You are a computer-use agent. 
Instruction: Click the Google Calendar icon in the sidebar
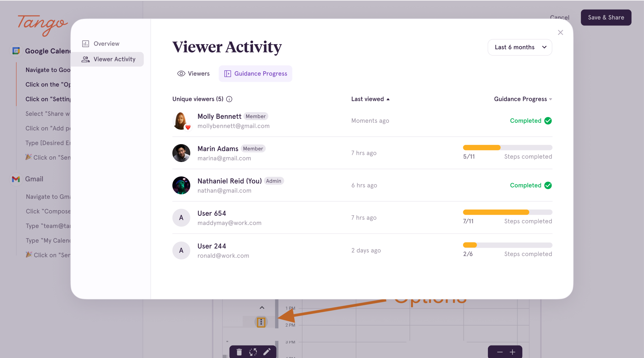pyautogui.click(x=16, y=50)
